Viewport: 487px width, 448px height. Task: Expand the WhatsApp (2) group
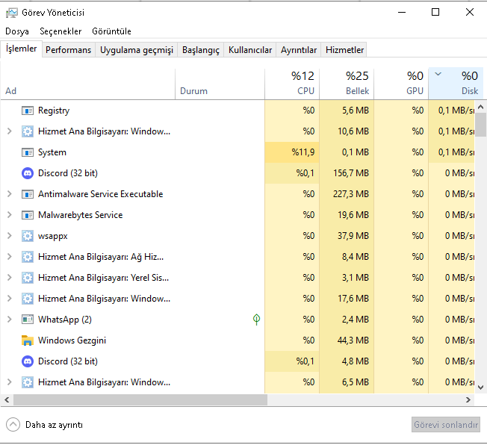pos(9,319)
